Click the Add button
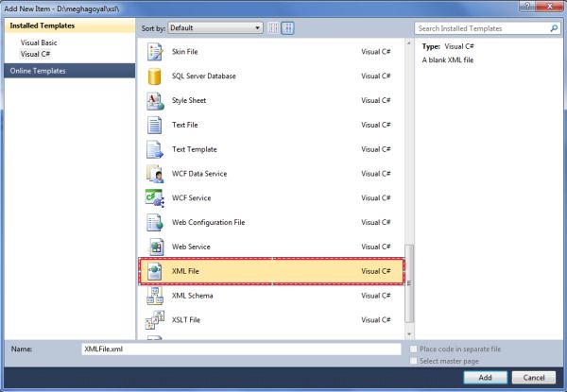Screen dimensions: 567x392 point(486,378)
